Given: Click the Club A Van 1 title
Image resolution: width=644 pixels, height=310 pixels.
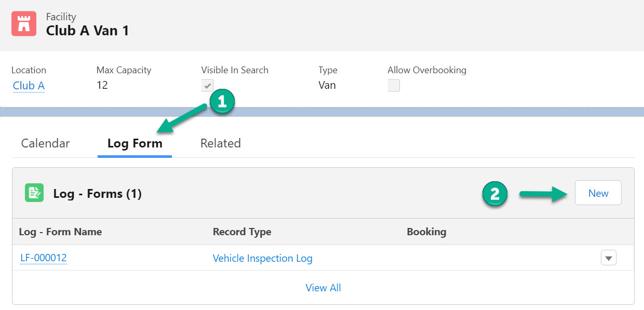Looking at the screenshot, I should [x=87, y=30].
